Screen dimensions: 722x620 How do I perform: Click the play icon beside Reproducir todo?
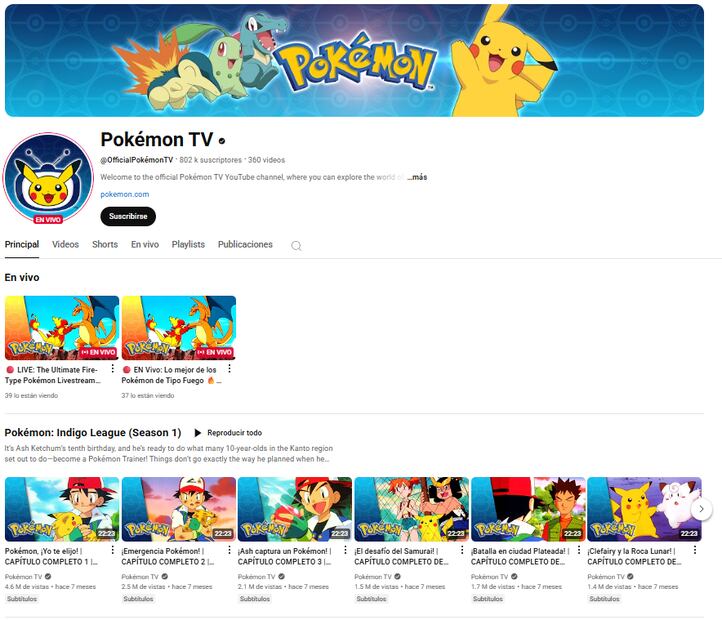pyautogui.click(x=198, y=433)
